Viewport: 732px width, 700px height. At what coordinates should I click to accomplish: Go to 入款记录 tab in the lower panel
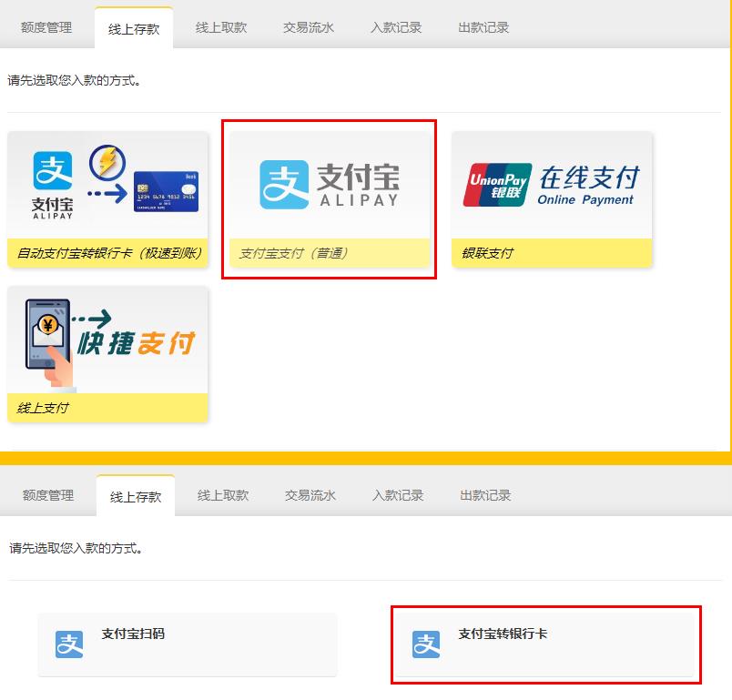pos(398,495)
